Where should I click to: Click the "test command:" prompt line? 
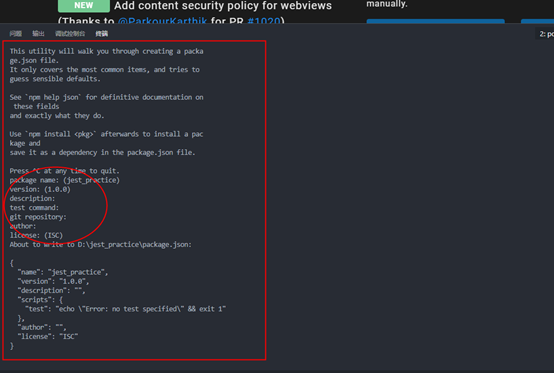34,208
